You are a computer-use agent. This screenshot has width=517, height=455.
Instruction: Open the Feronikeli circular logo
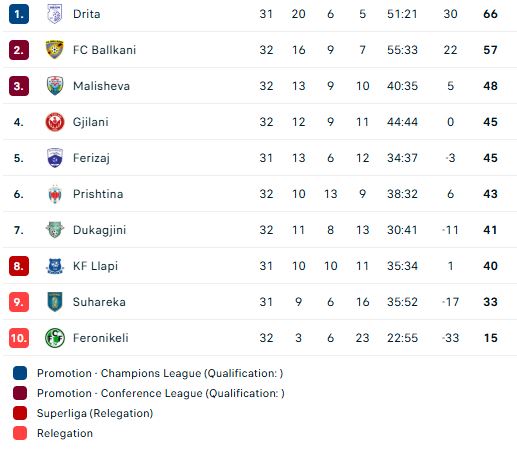point(55,338)
